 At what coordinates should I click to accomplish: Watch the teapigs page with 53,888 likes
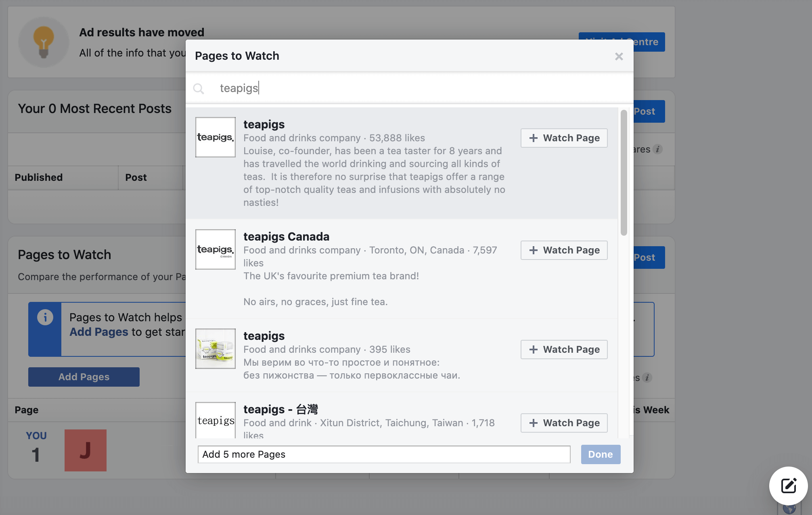[x=564, y=138]
